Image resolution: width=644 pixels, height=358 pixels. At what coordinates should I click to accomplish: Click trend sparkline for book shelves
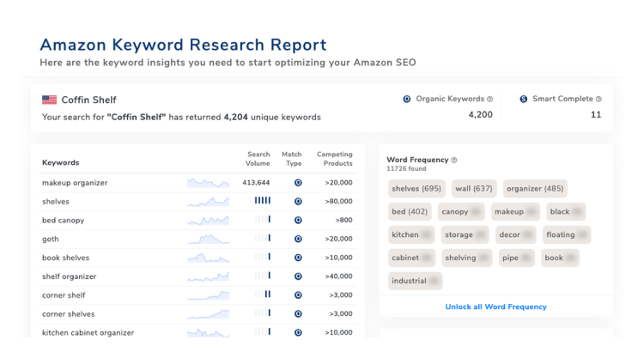pos(209,258)
